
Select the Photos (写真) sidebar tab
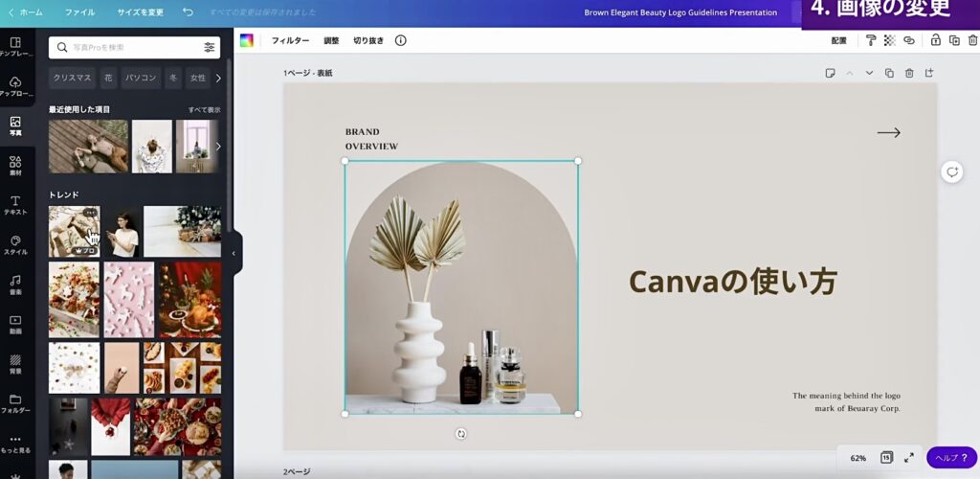(x=15, y=126)
